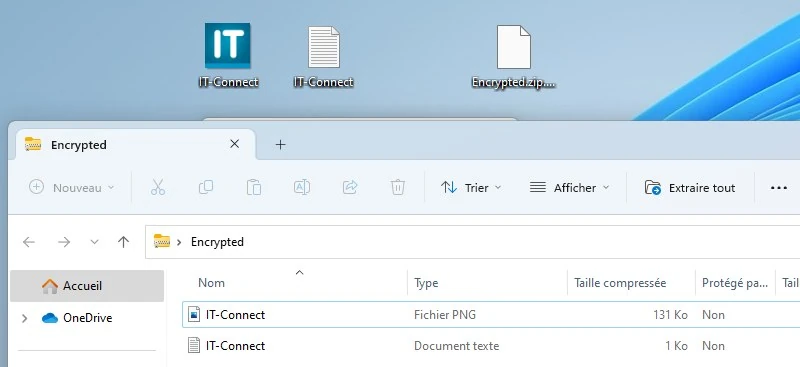Click the Copy icon in toolbar
800x367 pixels.
(x=206, y=187)
